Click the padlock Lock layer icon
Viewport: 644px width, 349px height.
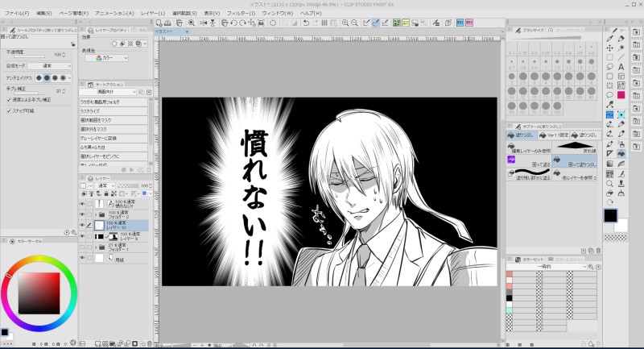coord(106,193)
